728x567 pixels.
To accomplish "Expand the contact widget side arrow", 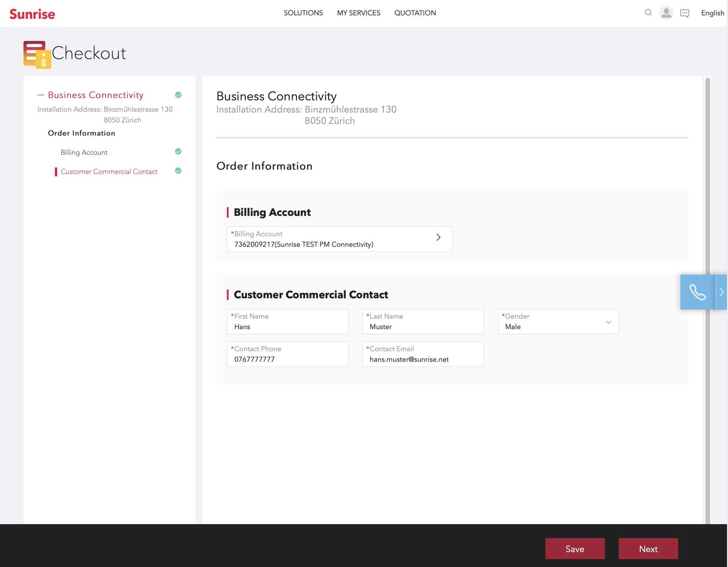I will click(721, 292).
